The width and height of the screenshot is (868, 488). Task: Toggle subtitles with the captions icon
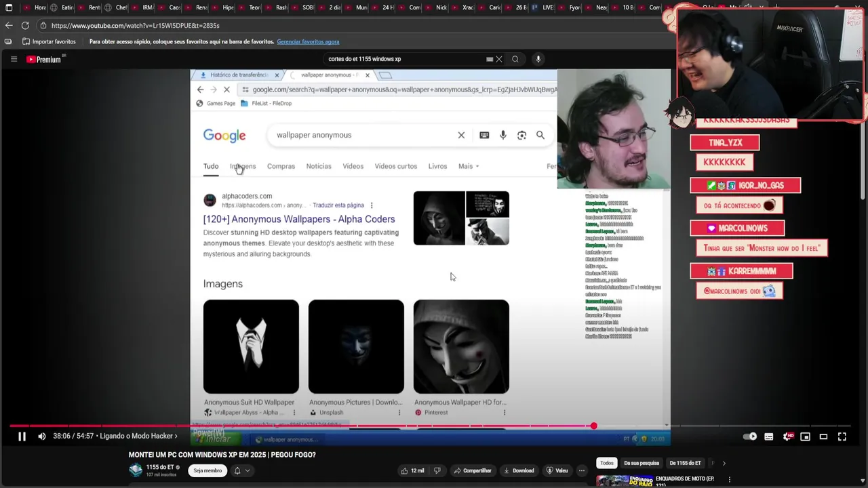(769, 436)
